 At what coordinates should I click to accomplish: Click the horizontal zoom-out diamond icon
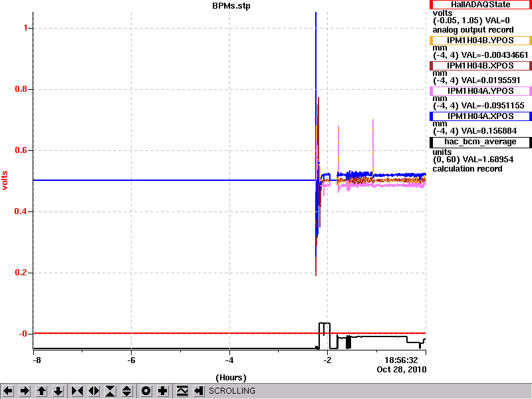[94, 391]
